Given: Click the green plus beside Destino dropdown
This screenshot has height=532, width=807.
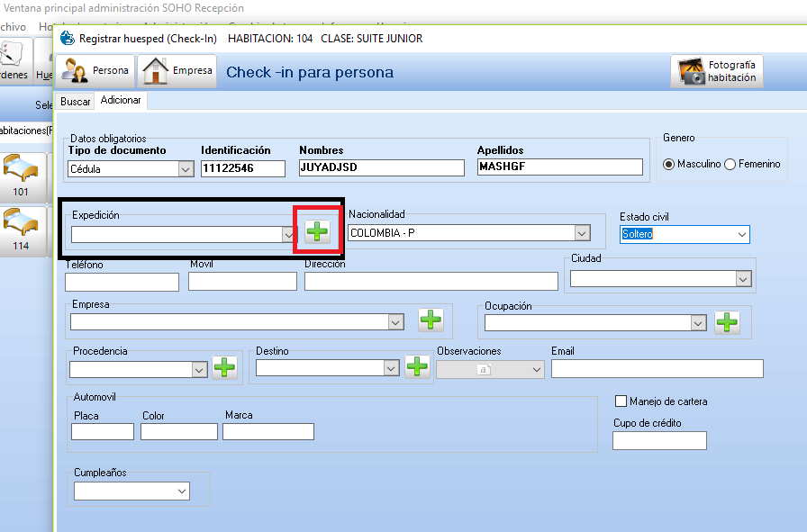Looking at the screenshot, I should pyautogui.click(x=416, y=367).
